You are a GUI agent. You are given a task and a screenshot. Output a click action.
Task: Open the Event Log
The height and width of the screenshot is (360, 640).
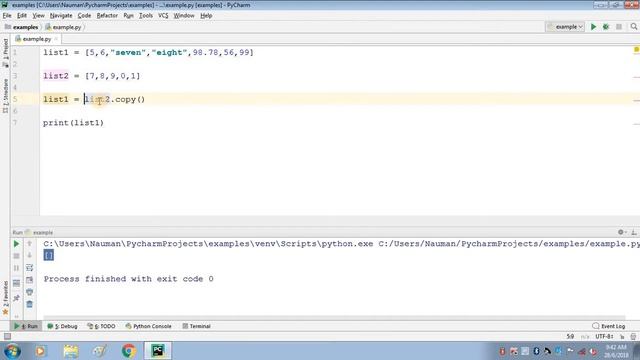pos(609,326)
